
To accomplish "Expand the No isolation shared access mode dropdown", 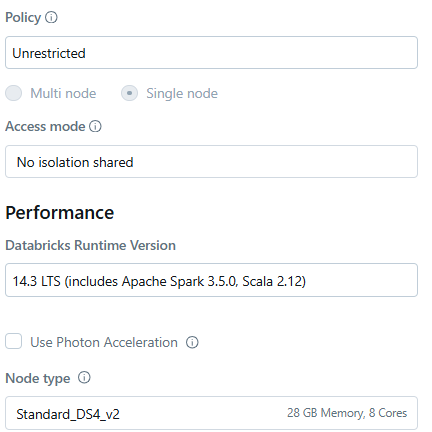I will [x=211, y=162].
